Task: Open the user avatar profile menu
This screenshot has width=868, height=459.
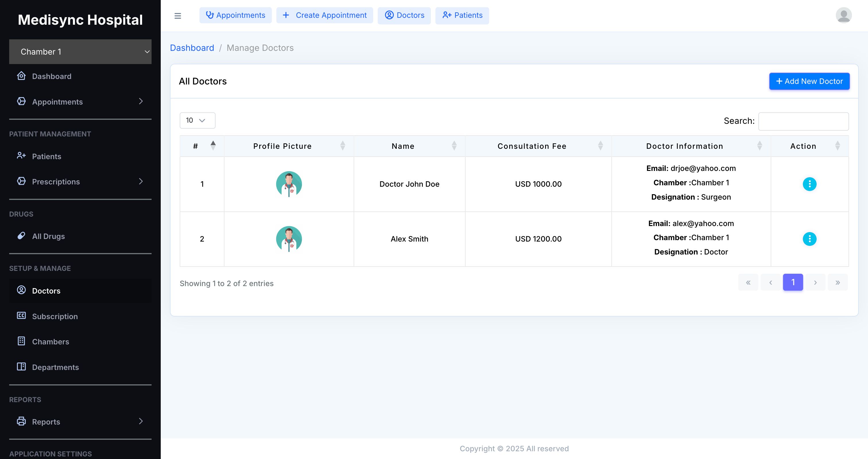Action: 843,16
